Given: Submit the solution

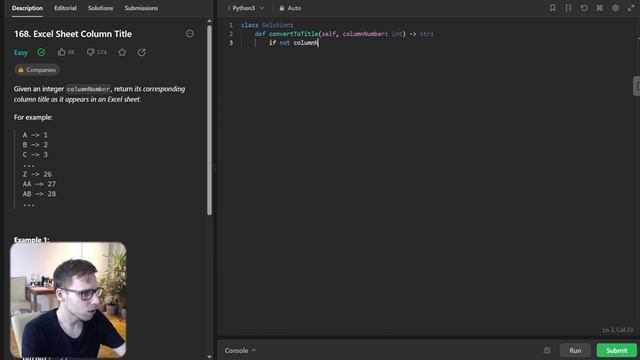Looking at the screenshot, I should point(616,351).
